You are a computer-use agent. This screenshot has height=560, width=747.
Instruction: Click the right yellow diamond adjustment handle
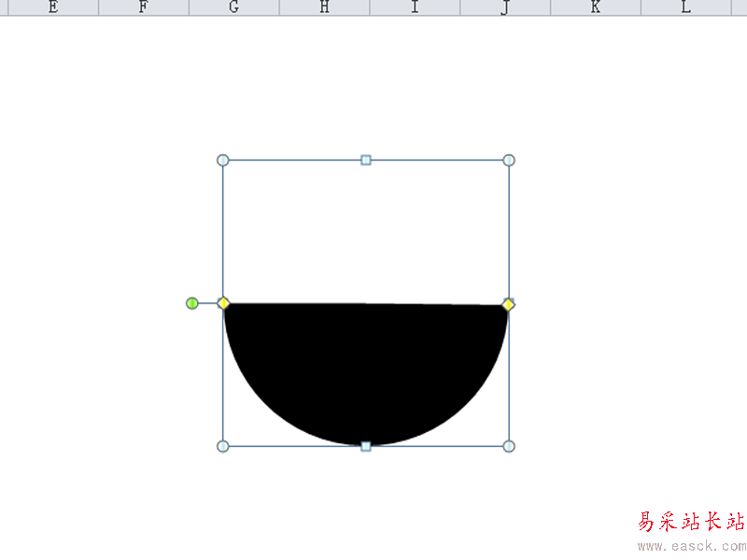(508, 305)
